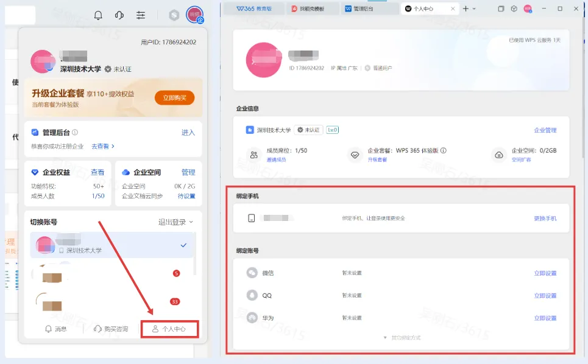Image resolution: width=588 pixels, height=364 pixels.
Task: Click the 已使用 WPS 云服务 1天 text
Action: click(x=534, y=40)
